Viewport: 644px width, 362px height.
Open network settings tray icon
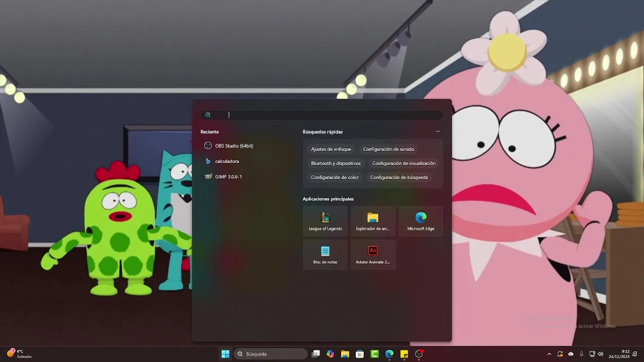[x=592, y=354]
